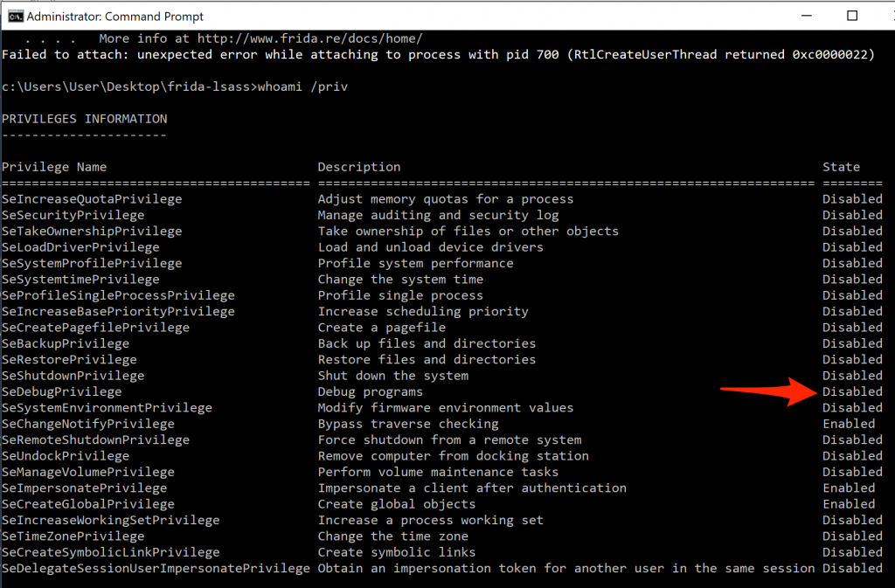Click the Privilege Name column header
The image size is (895, 588).
click(x=54, y=167)
